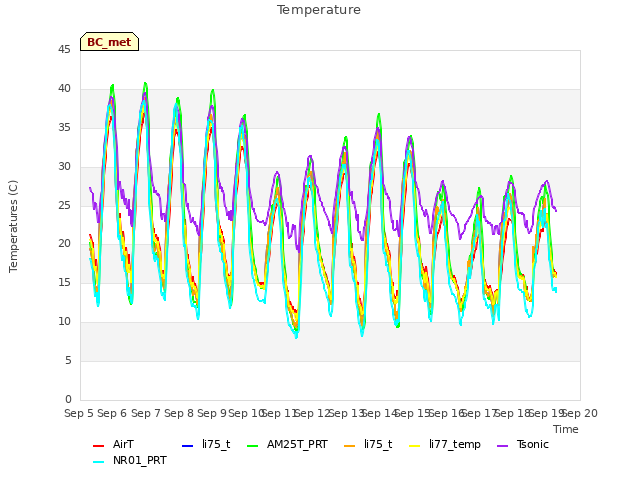Click the orange li75_t legend swatch

click(350, 445)
